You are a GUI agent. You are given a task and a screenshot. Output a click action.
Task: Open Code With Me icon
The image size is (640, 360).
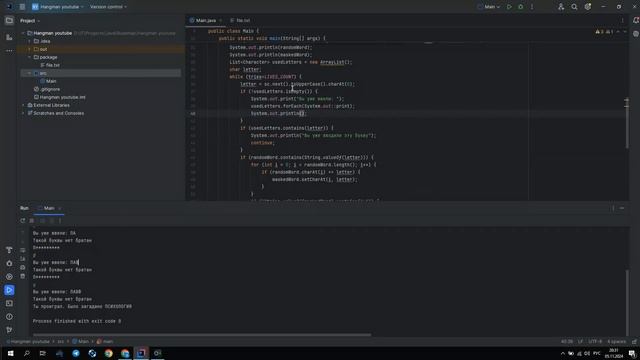(x=561, y=7)
